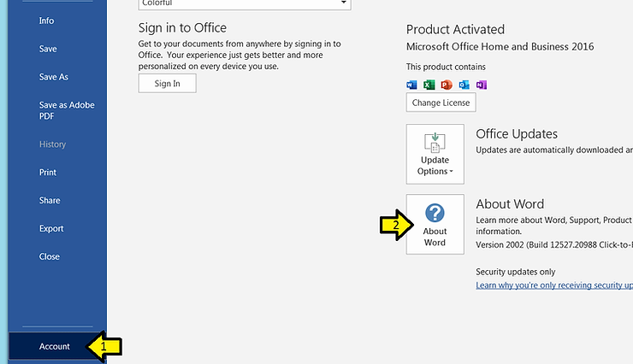Open the Info page in the sidebar

[x=47, y=21]
